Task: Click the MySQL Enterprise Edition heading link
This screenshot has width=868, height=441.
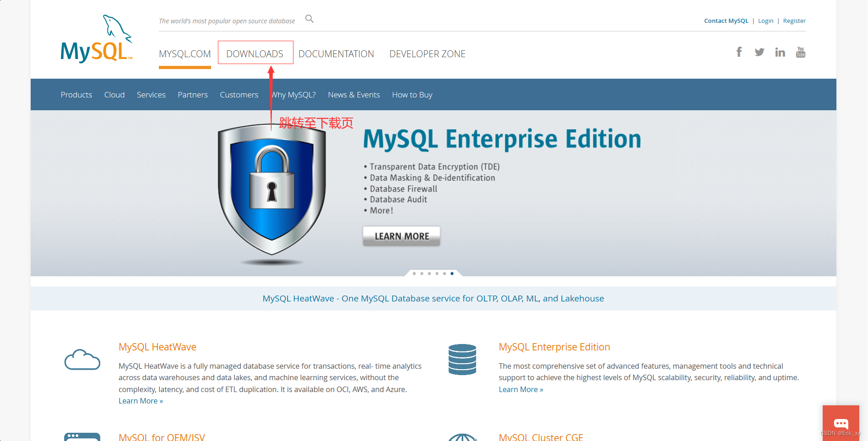Action: coord(554,347)
